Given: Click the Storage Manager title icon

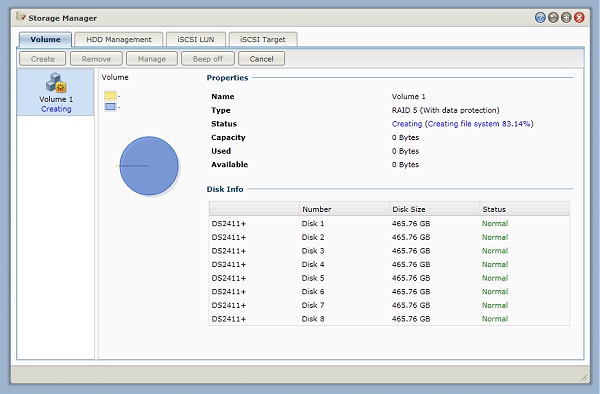Looking at the screenshot, I should 21,17.
